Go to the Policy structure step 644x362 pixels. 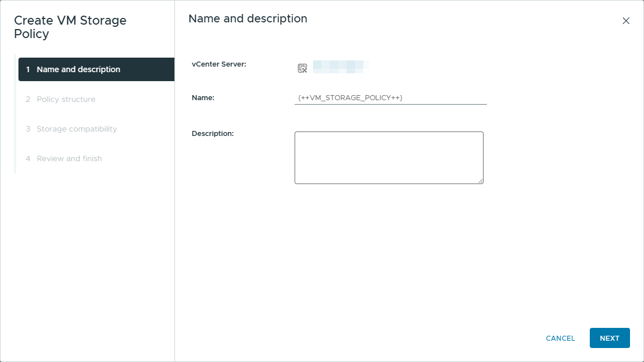click(x=66, y=99)
